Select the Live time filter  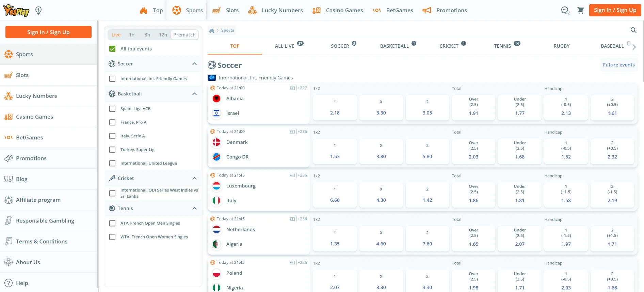[x=116, y=35]
